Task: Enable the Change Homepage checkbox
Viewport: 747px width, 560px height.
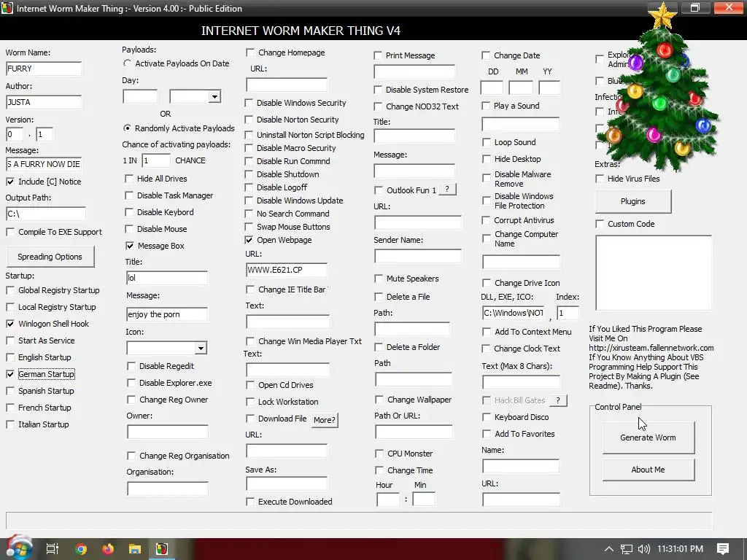Action: (x=250, y=52)
